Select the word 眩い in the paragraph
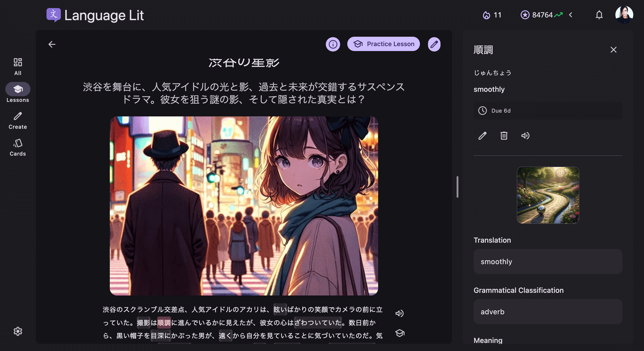 click(280, 309)
